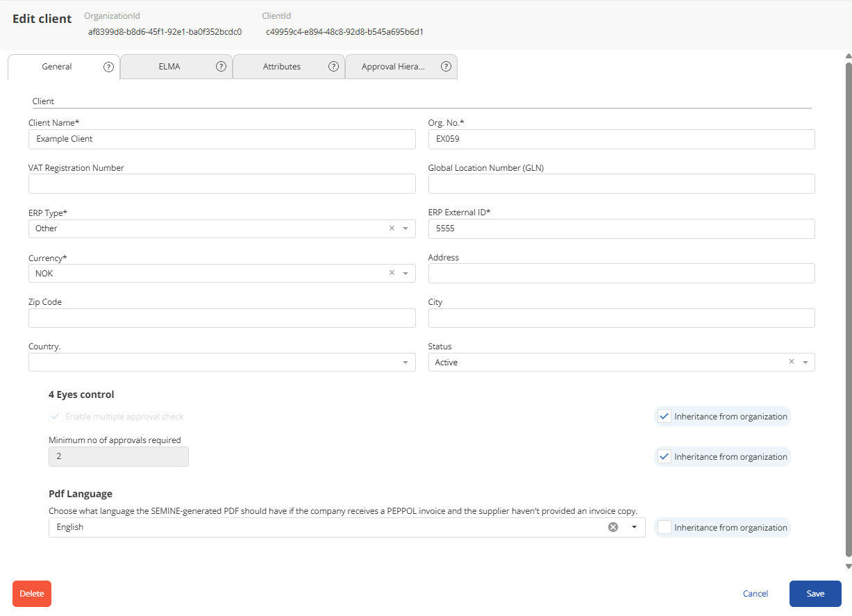
Task: Click the Zip Code field
Action: [222, 318]
